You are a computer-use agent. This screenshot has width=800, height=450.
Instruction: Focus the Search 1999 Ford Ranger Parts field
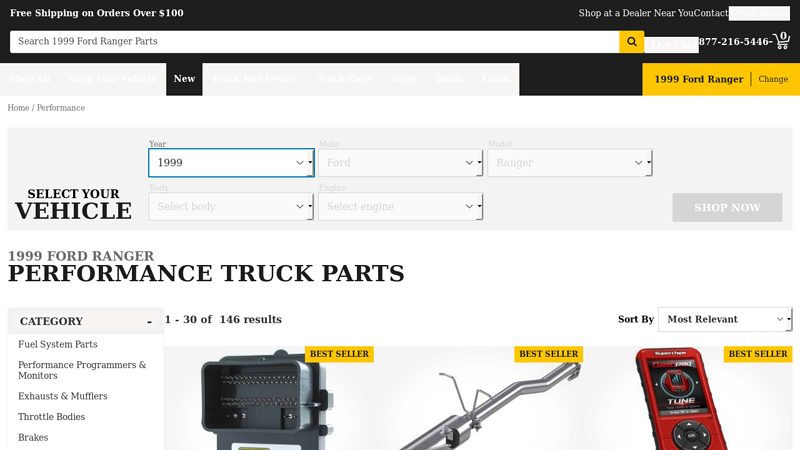[314, 42]
